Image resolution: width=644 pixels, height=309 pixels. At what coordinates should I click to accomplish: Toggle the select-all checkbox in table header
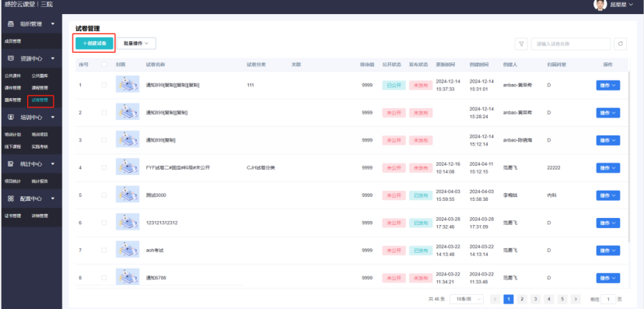tap(104, 65)
